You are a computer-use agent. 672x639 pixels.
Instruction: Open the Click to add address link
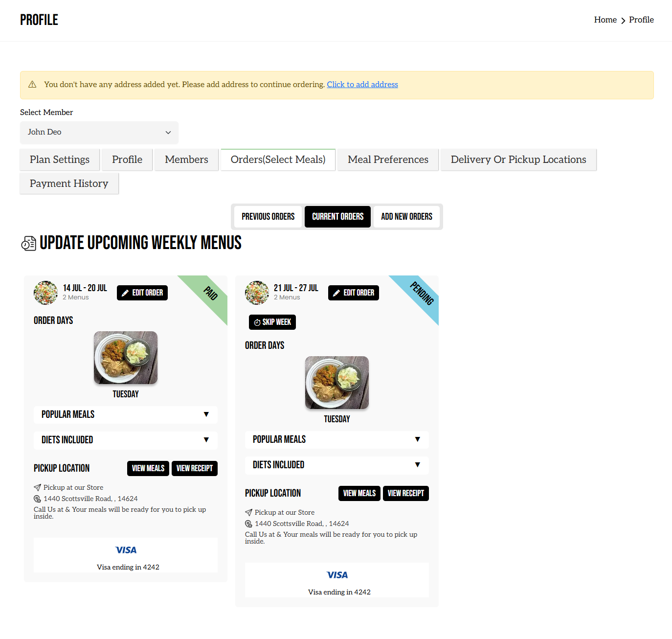coord(362,84)
